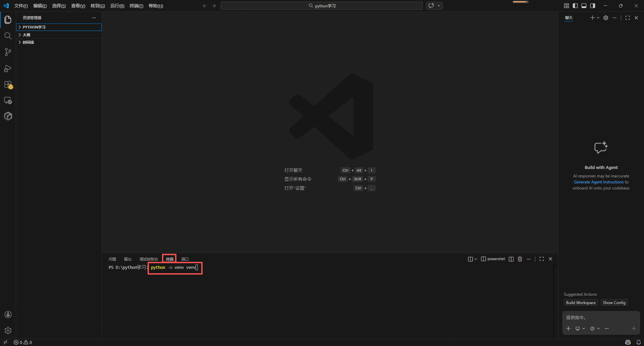Viewport: 644px width, 346px height.
Task: Switch to the 端口 panel tab
Action: (x=185, y=259)
